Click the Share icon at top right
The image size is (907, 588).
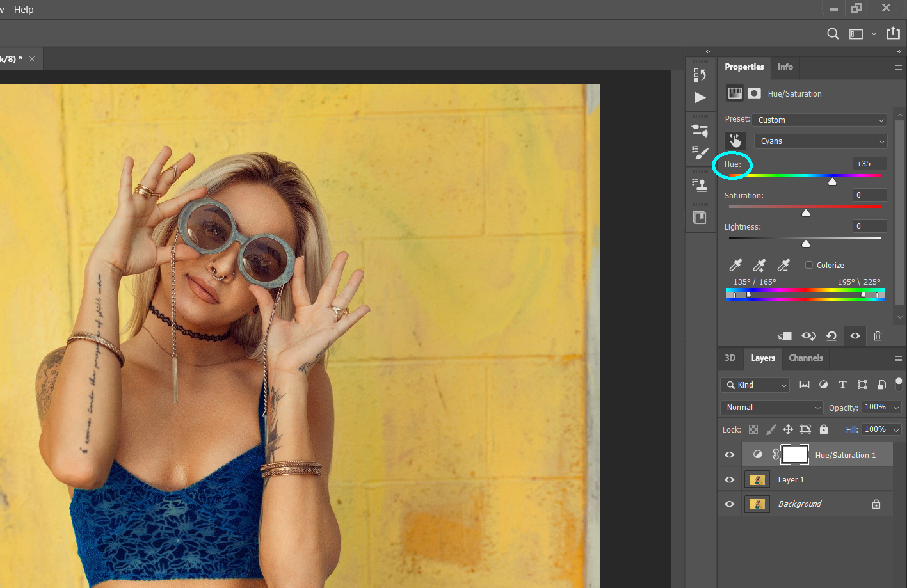click(893, 33)
